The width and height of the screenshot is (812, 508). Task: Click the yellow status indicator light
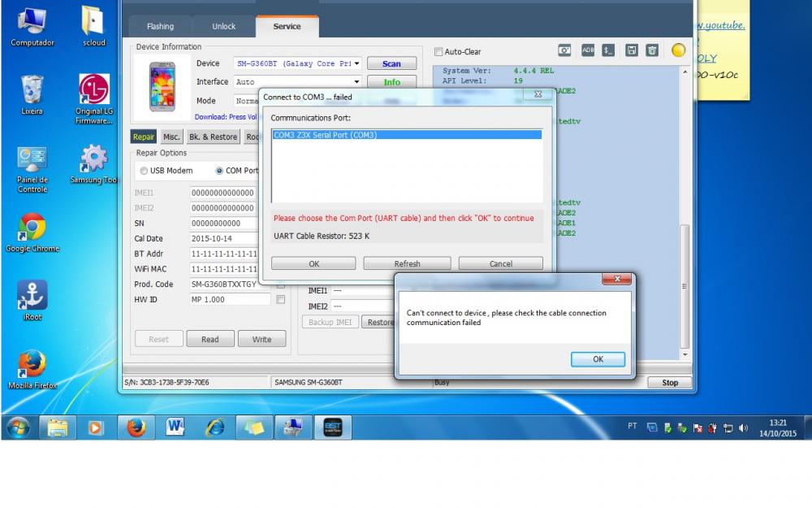[678, 50]
